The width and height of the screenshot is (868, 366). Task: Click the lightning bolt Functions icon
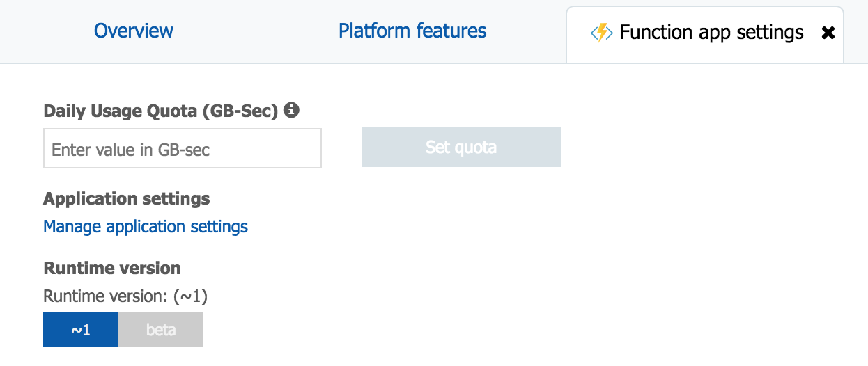601,33
